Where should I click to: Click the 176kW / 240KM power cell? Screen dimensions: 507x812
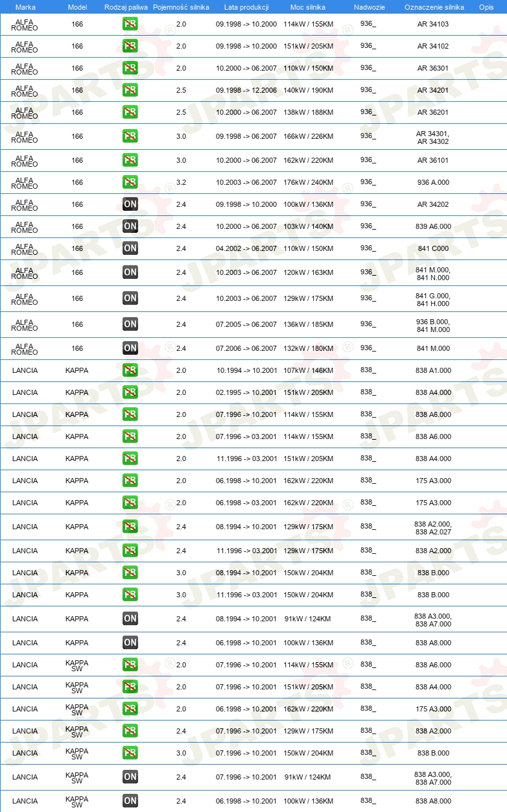(308, 183)
